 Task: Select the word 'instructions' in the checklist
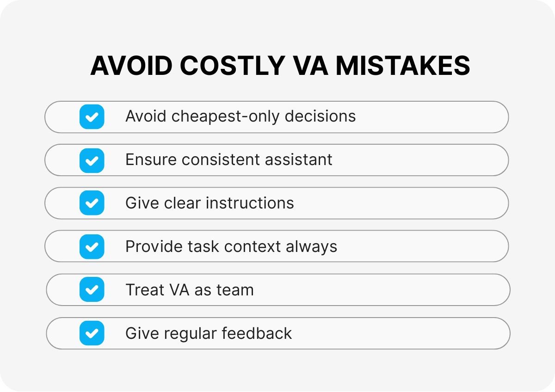pyautogui.click(x=250, y=203)
